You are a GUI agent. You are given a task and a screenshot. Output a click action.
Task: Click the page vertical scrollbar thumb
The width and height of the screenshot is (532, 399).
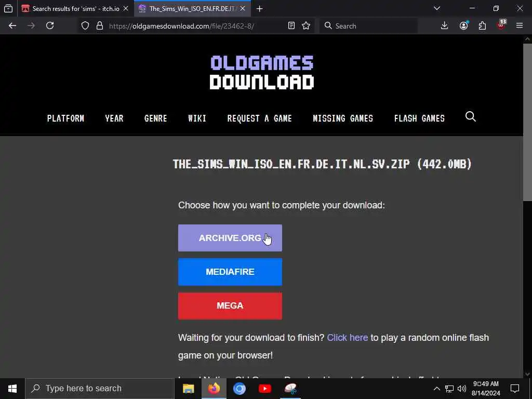pos(527,122)
